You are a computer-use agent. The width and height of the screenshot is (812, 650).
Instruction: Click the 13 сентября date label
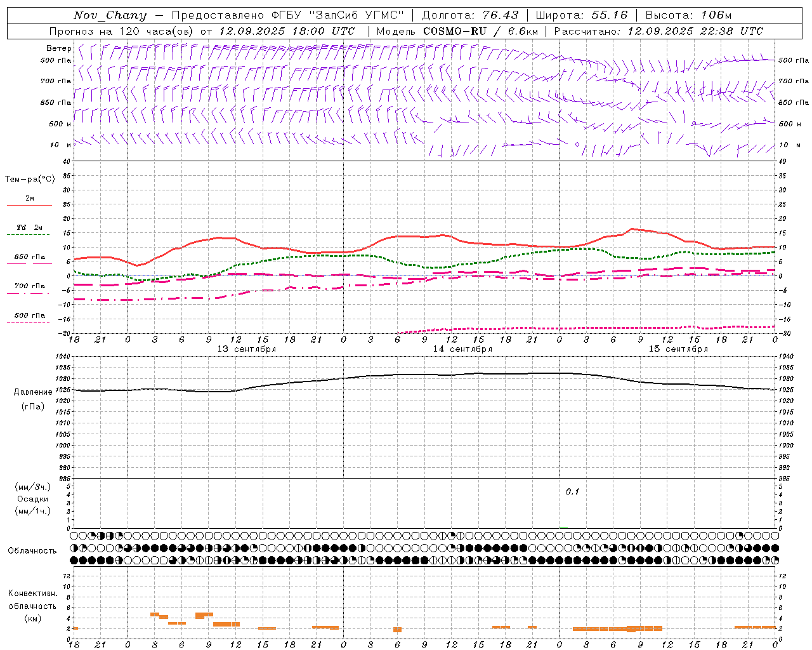point(247,349)
